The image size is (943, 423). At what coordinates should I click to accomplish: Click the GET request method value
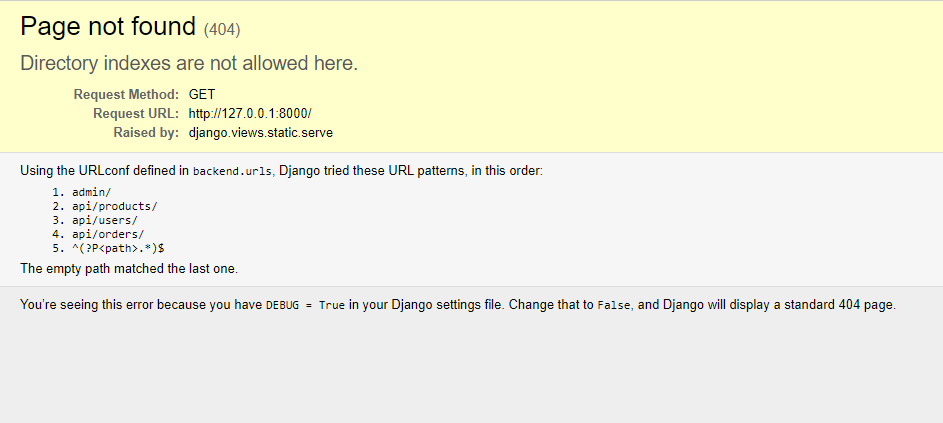pos(202,94)
